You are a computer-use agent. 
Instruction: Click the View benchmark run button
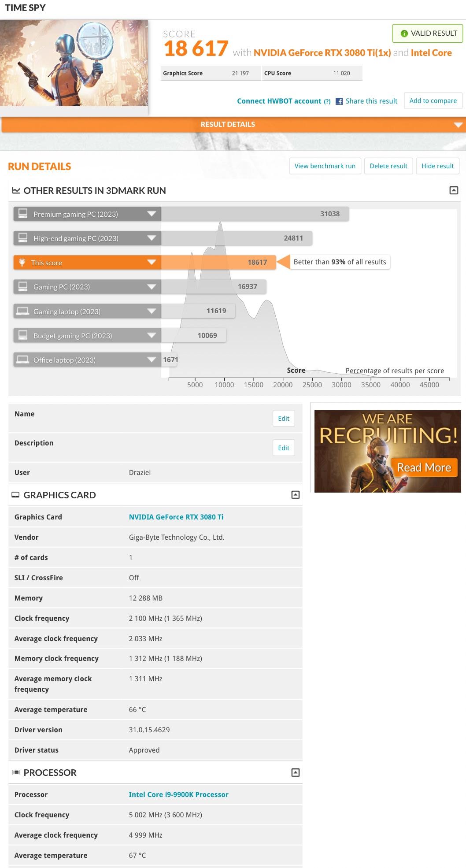pos(325,166)
